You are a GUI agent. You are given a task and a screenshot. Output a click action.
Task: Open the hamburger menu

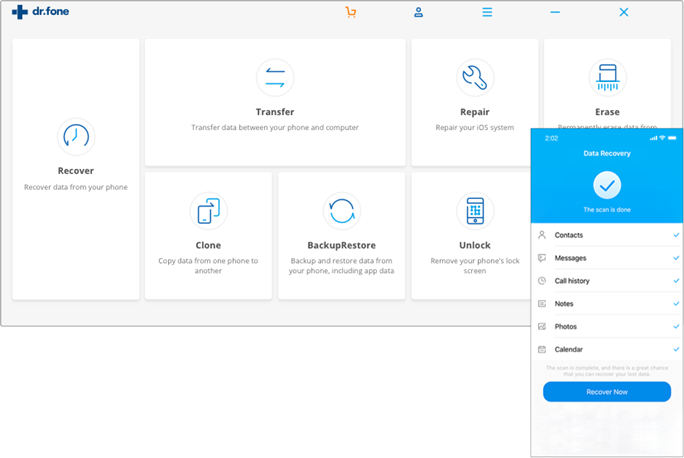(x=487, y=12)
